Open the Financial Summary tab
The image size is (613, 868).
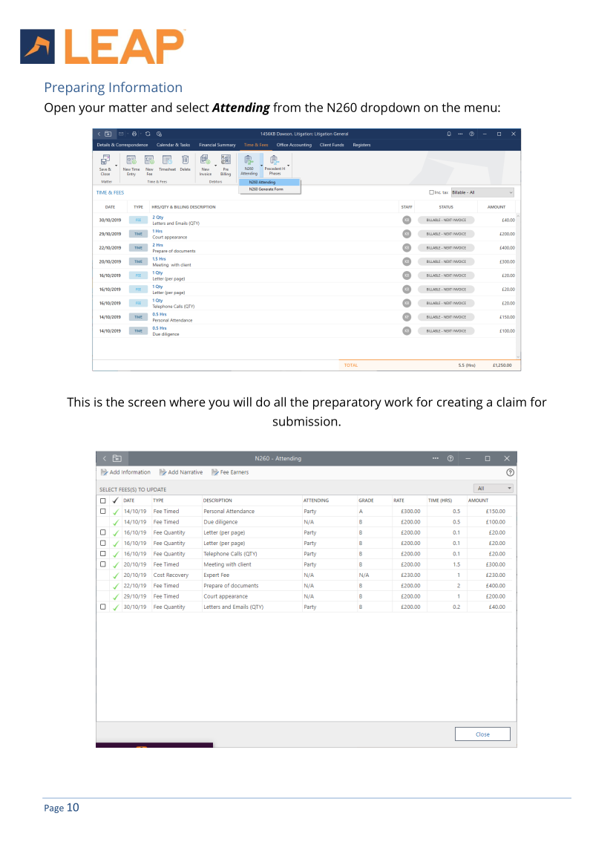[217, 145]
